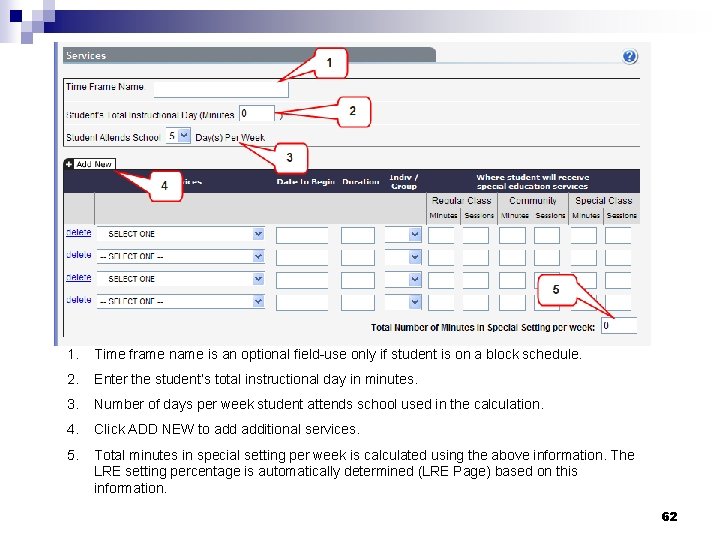Open fourth row SELECT ONE service dropdown

click(181, 301)
